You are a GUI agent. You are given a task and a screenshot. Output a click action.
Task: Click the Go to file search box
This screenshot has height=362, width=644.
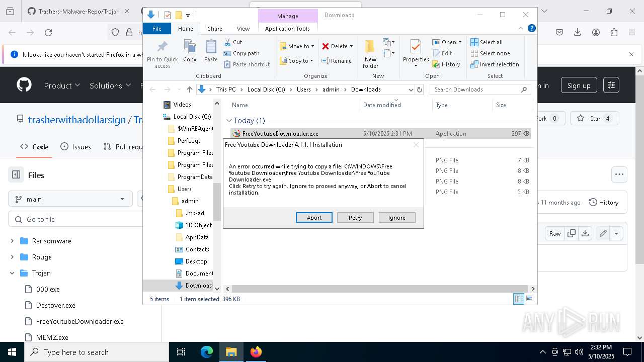[x=75, y=220]
